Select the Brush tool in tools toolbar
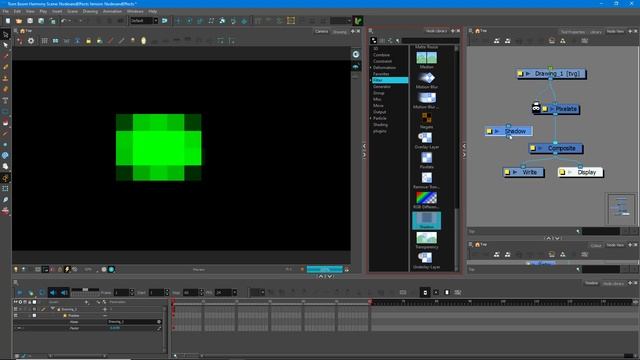Screen dimensions: 640x360 [x=5, y=56]
